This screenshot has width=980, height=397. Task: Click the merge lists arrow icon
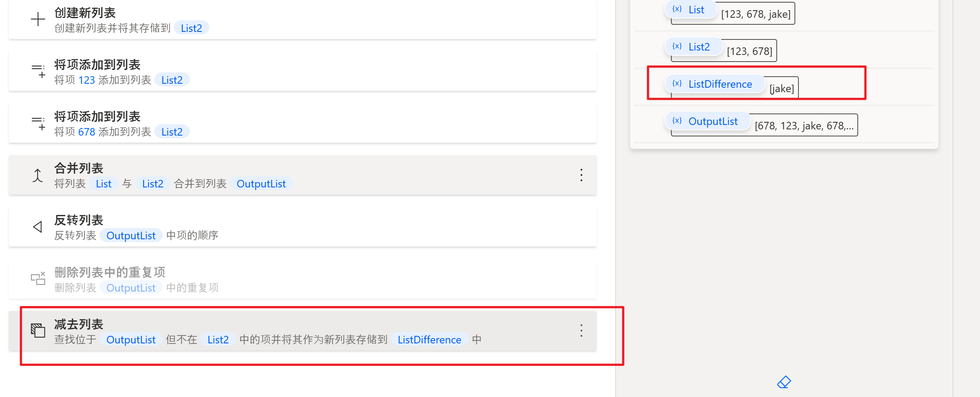[x=38, y=175]
